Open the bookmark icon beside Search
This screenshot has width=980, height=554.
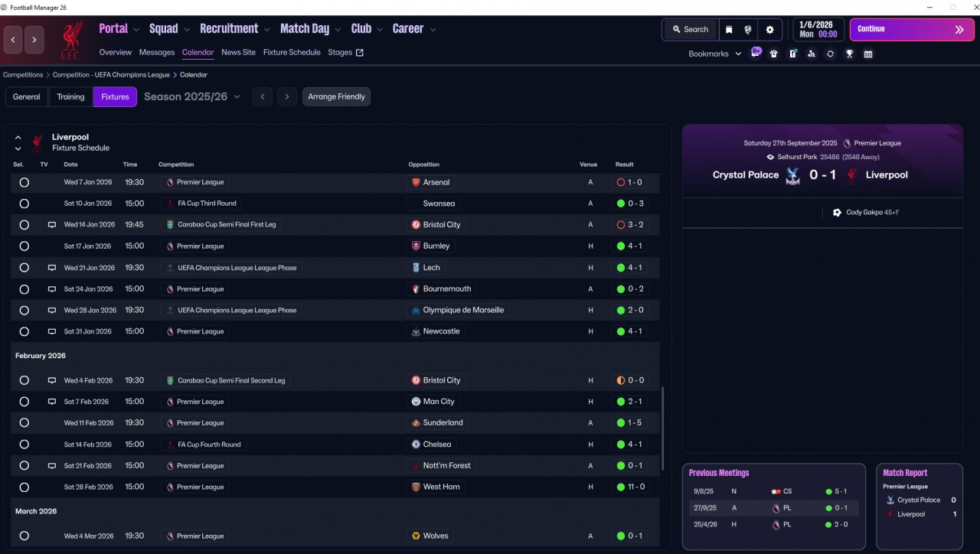pos(729,30)
